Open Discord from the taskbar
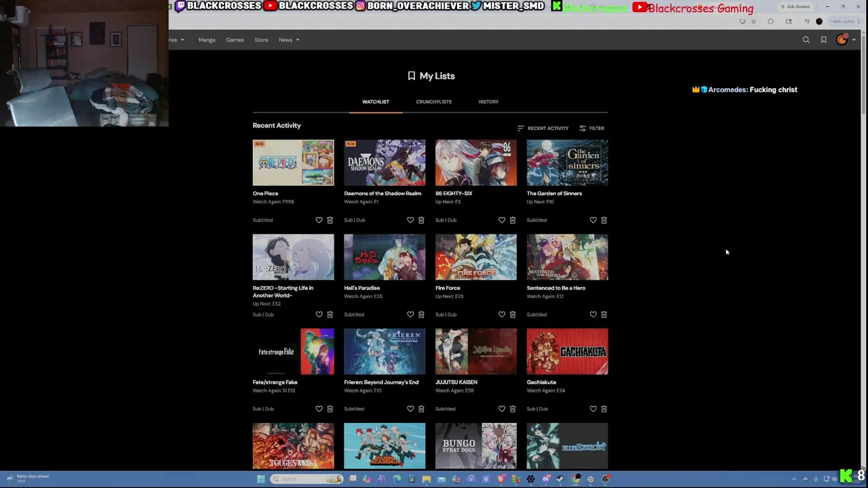This screenshot has height=488, width=868. click(x=546, y=479)
